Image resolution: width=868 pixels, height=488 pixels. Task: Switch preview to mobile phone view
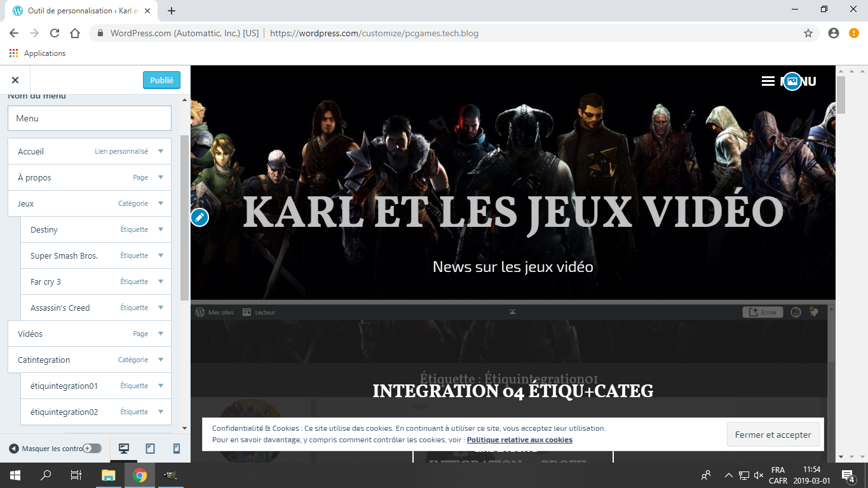177,449
